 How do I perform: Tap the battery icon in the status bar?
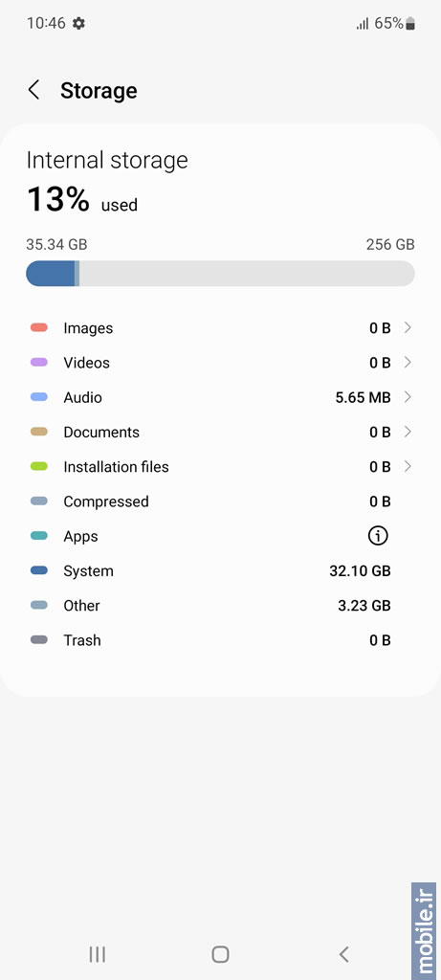click(x=410, y=24)
